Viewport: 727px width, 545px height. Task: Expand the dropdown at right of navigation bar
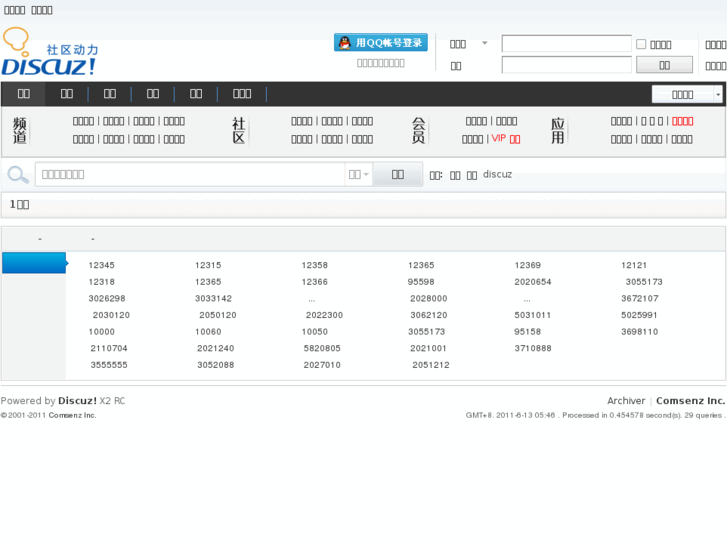687,94
